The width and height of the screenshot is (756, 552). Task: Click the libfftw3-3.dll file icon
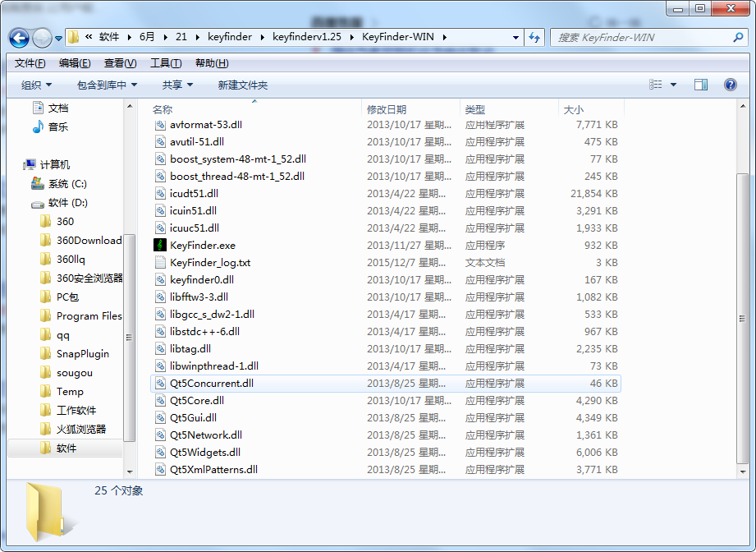tap(160, 297)
